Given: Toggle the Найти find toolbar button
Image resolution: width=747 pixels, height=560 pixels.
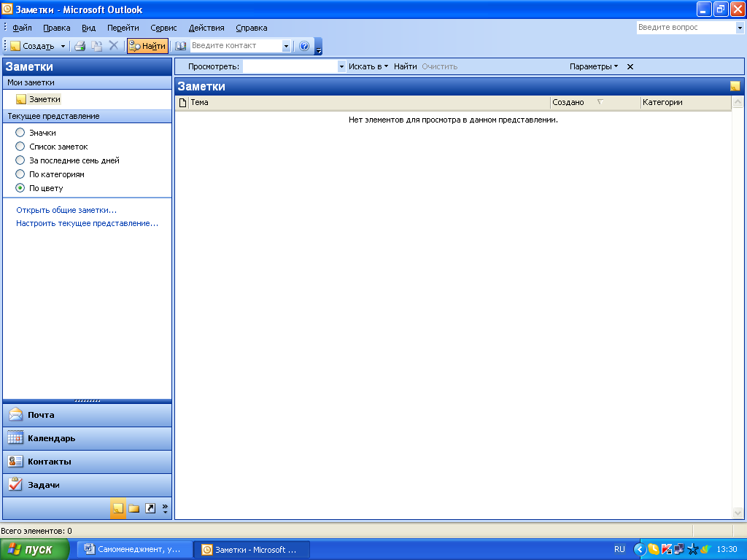Looking at the screenshot, I should (x=147, y=46).
